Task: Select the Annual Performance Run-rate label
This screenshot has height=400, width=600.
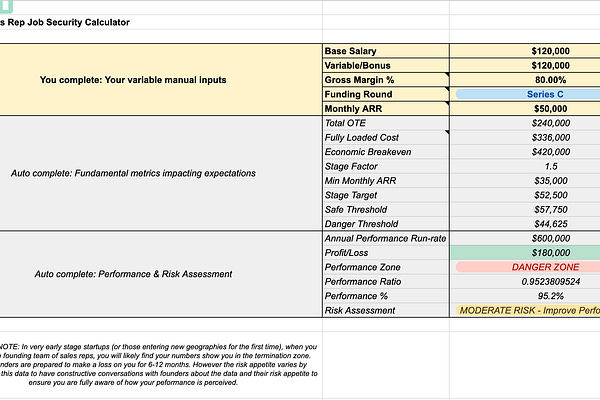Action: click(x=386, y=238)
